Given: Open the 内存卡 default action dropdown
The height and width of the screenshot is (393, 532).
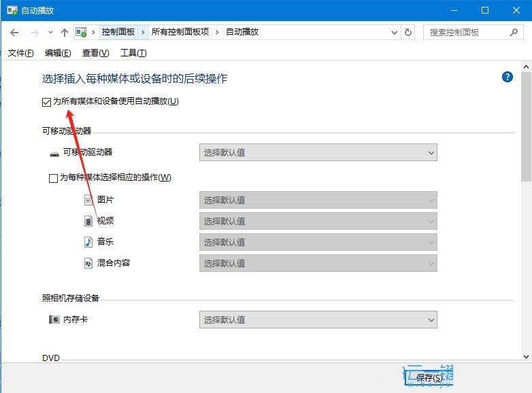Looking at the screenshot, I should (318, 320).
